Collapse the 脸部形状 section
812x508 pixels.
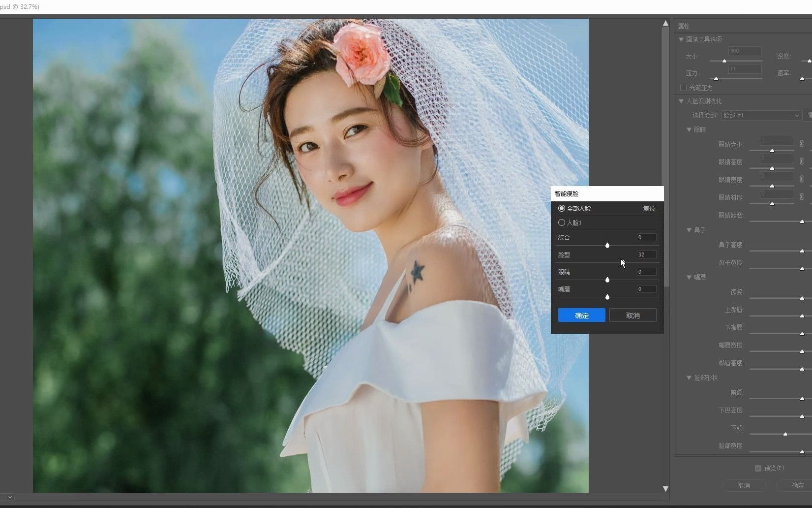click(689, 378)
